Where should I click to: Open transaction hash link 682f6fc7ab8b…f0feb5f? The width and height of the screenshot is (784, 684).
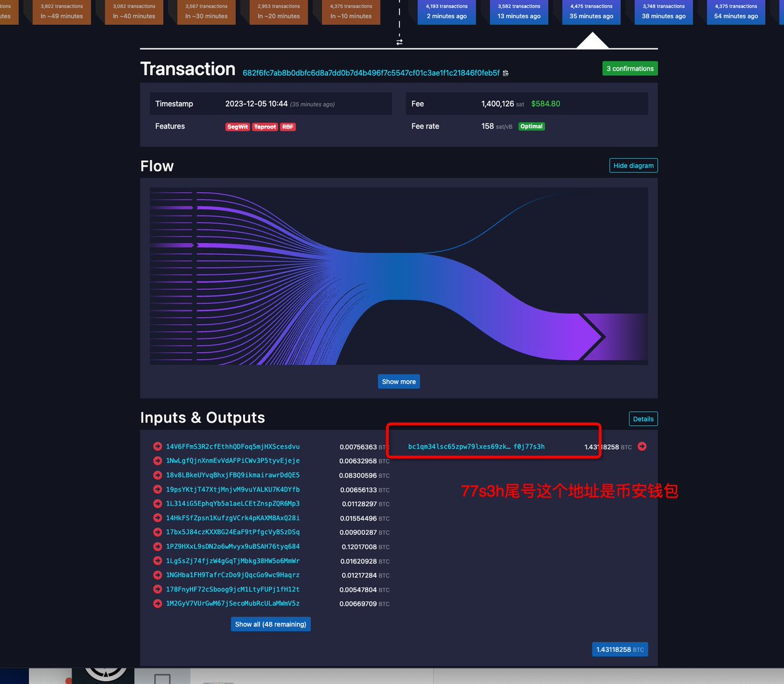tap(371, 73)
